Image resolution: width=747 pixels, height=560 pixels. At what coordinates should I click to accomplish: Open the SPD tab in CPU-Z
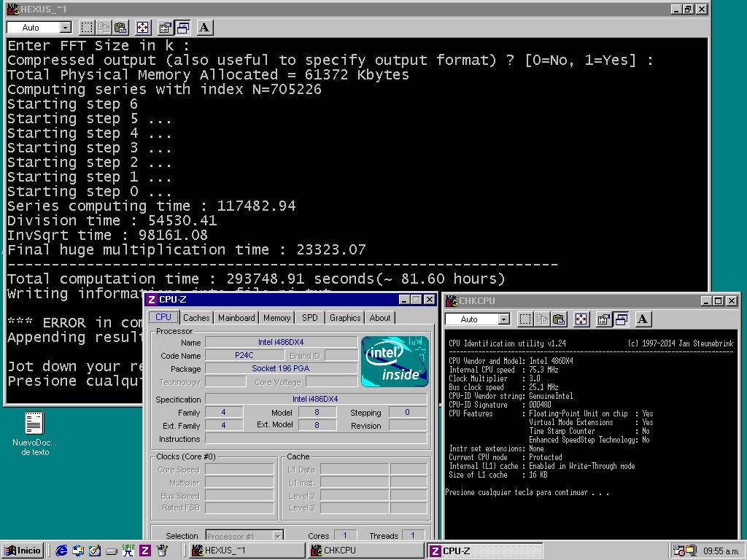(309, 318)
